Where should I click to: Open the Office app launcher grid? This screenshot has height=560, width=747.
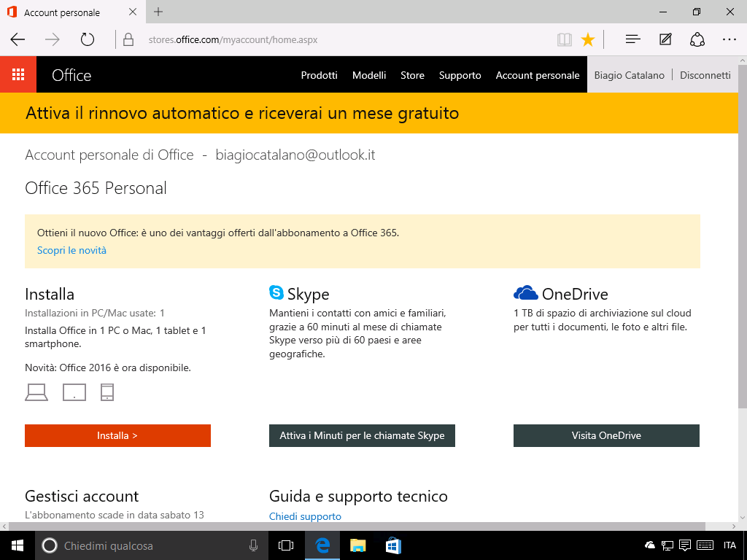coord(18,75)
